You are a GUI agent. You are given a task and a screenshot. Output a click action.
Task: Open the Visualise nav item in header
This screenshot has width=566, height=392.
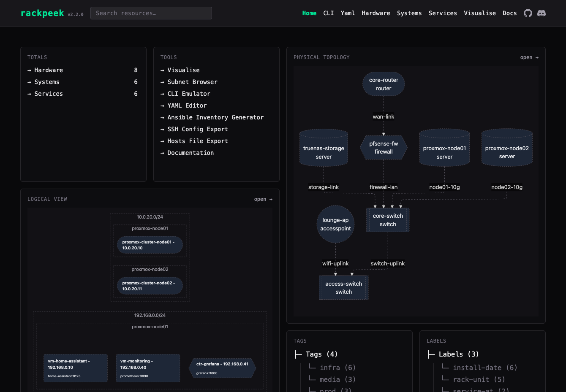pyautogui.click(x=480, y=13)
